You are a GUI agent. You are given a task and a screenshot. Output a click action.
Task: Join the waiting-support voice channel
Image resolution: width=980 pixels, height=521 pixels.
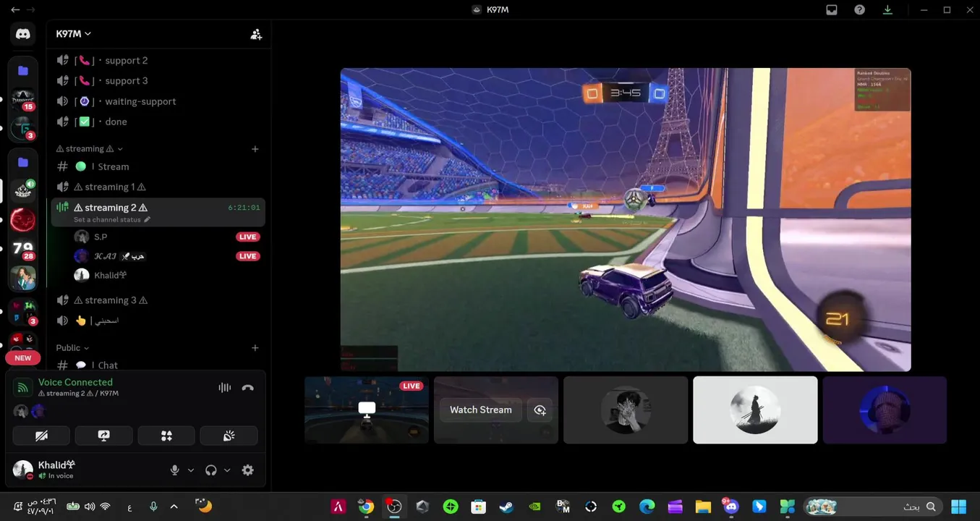point(158,101)
